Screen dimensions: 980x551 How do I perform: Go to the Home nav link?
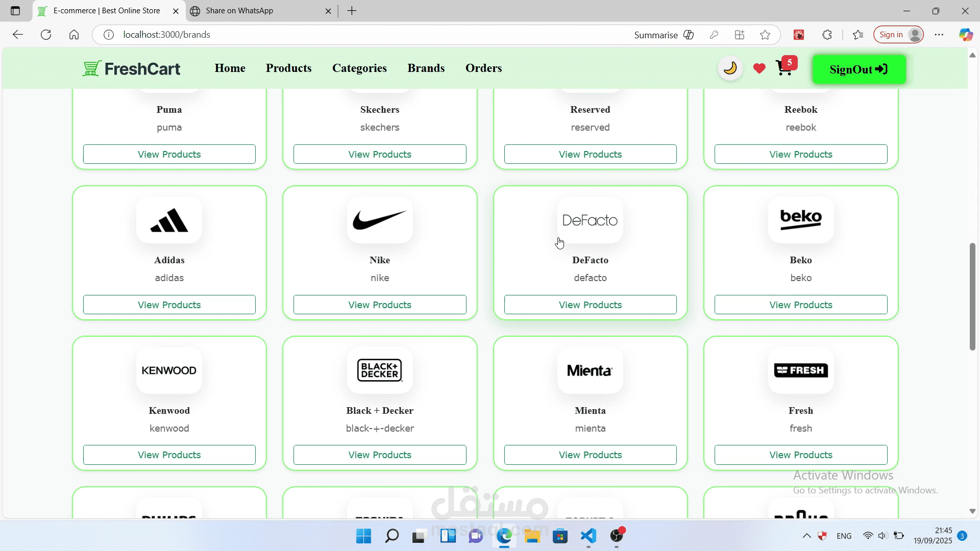230,68
